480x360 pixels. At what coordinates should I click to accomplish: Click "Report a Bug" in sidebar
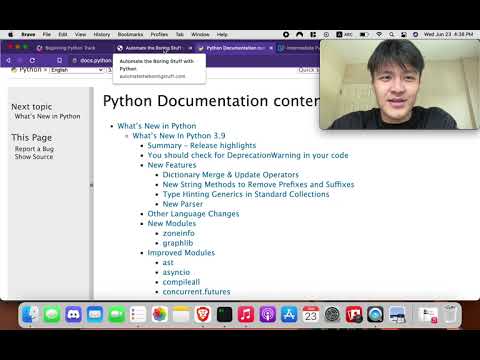(34, 149)
